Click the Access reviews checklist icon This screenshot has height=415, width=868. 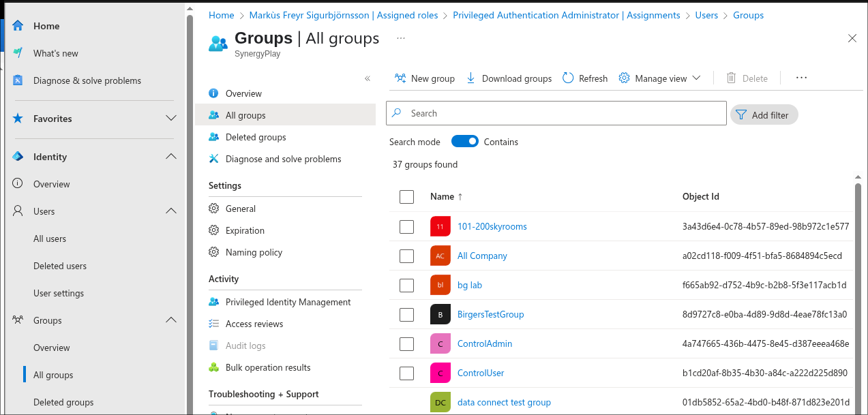click(214, 324)
